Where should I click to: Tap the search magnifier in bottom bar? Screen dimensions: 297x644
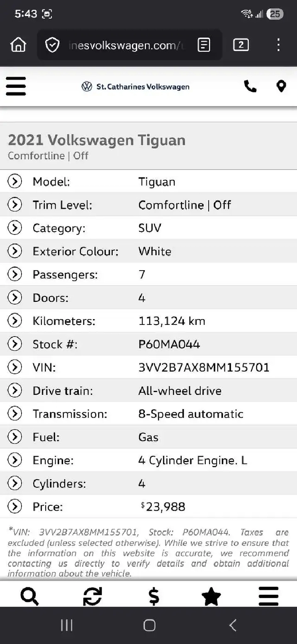[x=29, y=597]
